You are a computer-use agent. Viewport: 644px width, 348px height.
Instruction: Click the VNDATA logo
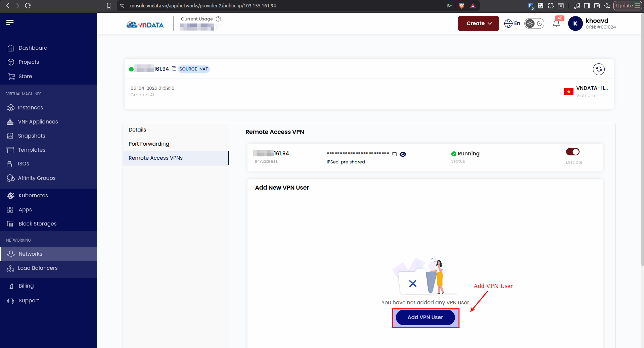click(x=145, y=25)
